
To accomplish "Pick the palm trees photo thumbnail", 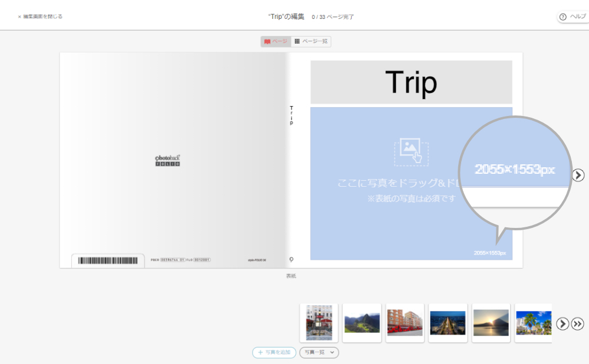I will click(533, 323).
